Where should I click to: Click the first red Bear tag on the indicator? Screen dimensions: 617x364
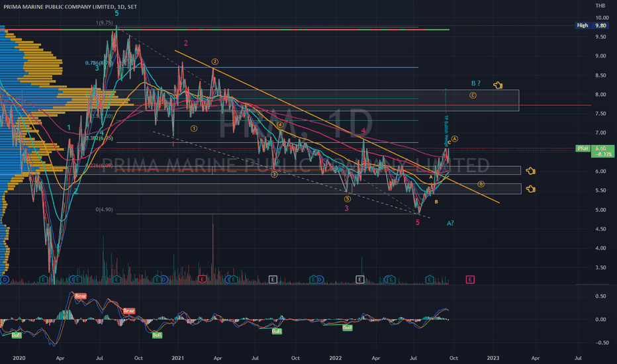coord(80,296)
